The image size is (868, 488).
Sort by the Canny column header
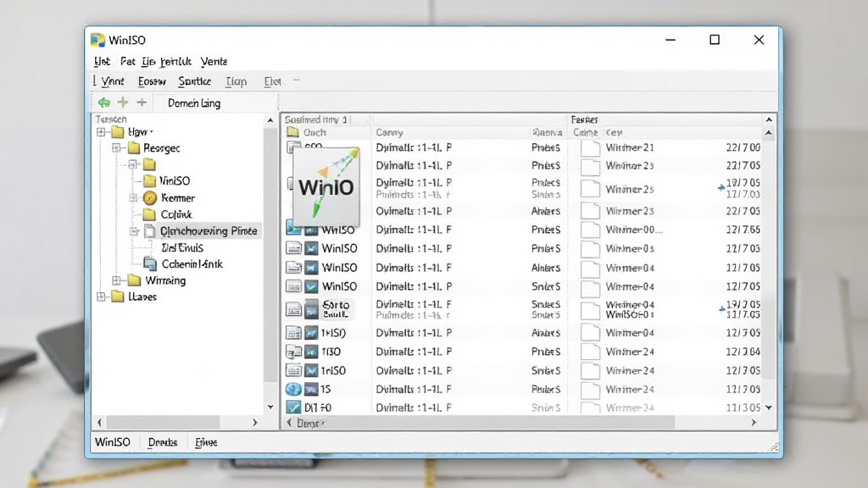click(x=389, y=132)
